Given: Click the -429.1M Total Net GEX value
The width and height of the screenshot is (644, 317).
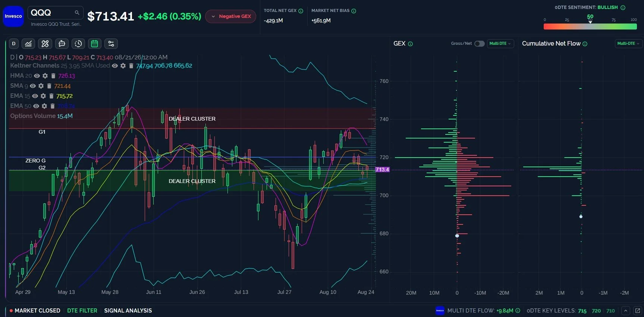Looking at the screenshot, I should point(273,21).
